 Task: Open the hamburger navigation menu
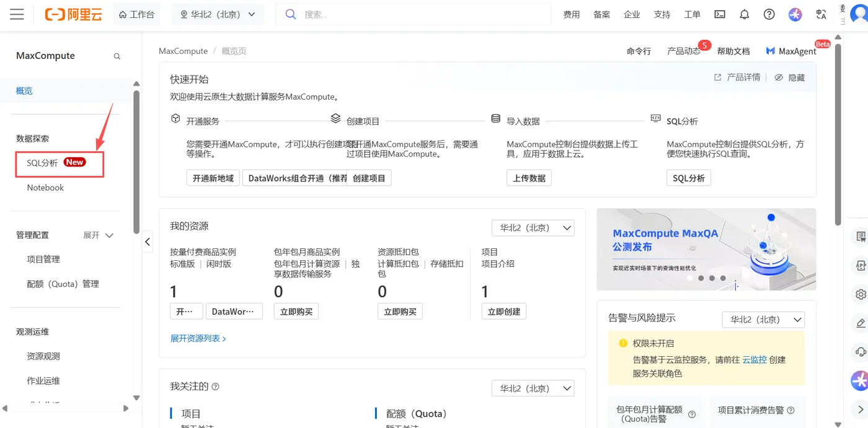click(x=17, y=14)
